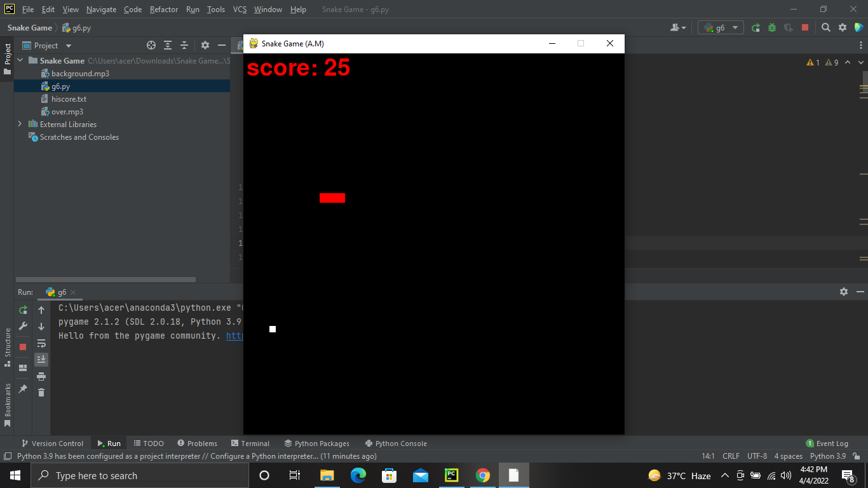The width and height of the screenshot is (868, 488).
Task: Expand External Libraries in the project tree
Action: pyautogui.click(x=20, y=124)
